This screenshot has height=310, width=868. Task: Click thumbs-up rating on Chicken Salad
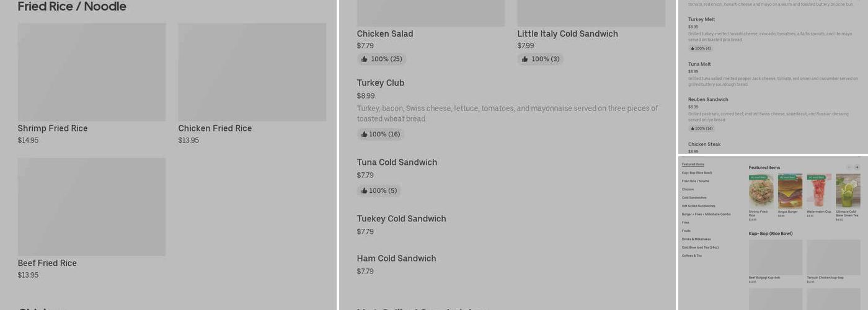[381, 60]
